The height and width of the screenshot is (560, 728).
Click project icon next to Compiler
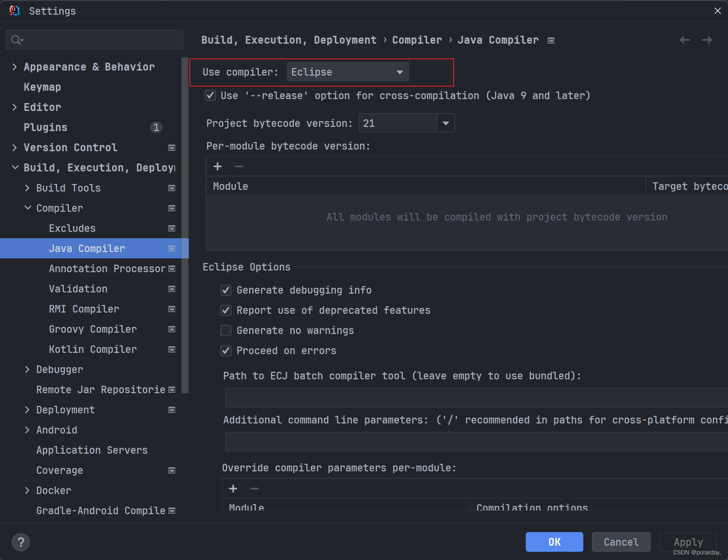(x=172, y=208)
